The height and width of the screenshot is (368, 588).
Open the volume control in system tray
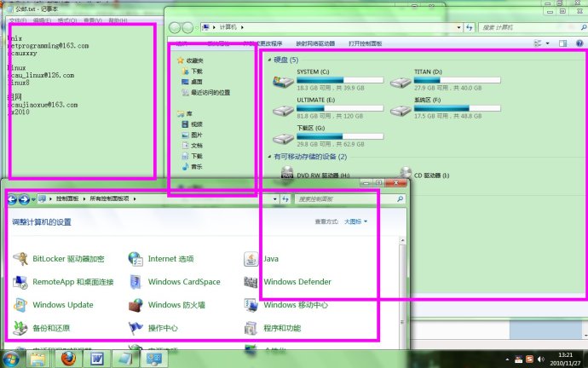coord(540,359)
